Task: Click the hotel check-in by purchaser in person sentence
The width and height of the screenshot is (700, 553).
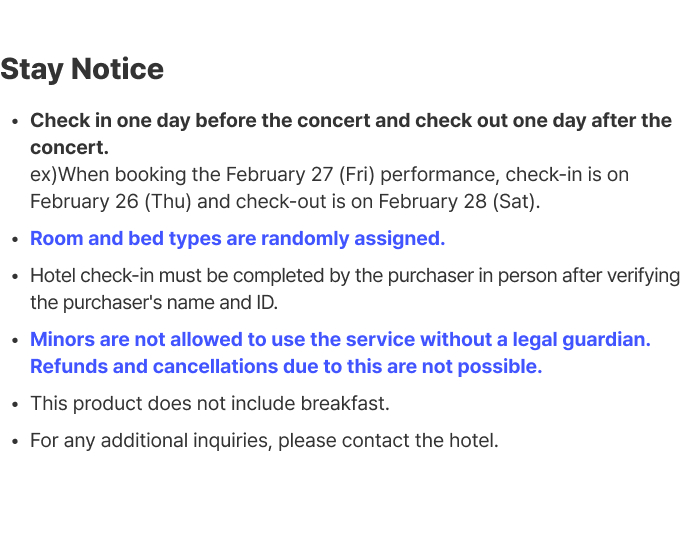Action: pos(355,276)
